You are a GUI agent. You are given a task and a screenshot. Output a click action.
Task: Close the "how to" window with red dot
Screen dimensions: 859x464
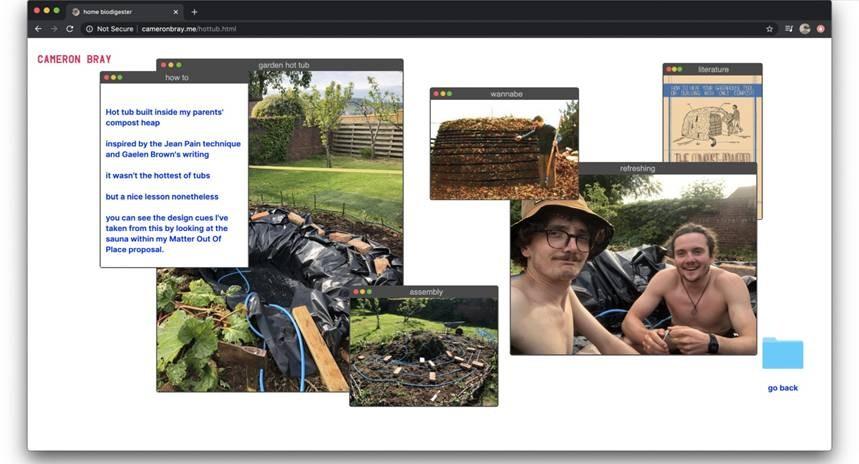click(107, 77)
